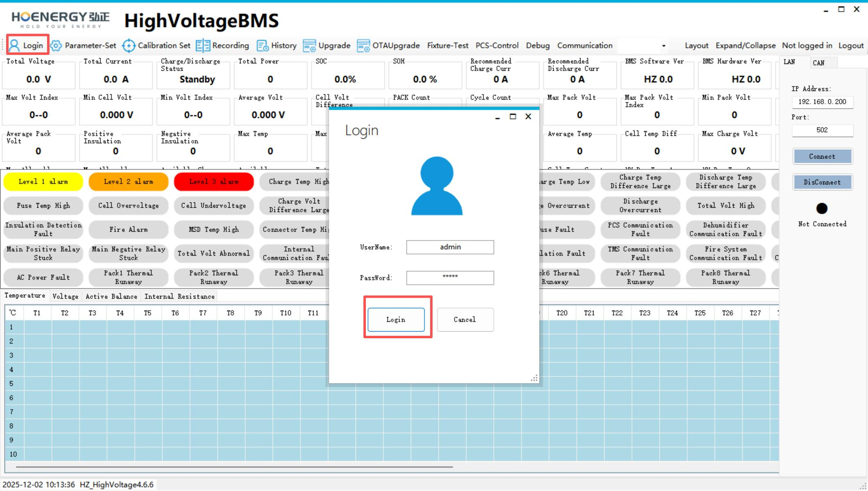Click the blue user avatar in Login dialog
The width and height of the screenshot is (868, 491).
coord(437,186)
